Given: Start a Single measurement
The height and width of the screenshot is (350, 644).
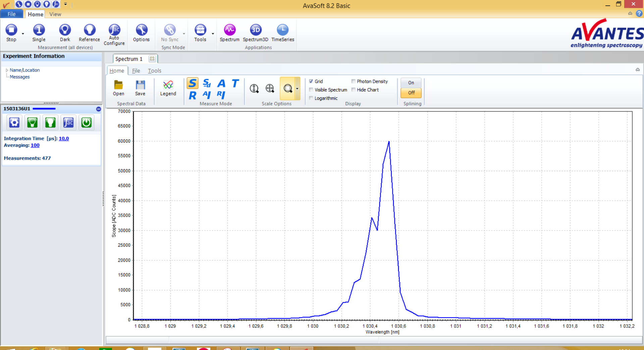Looking at the screenshot, I should click(x=39, y=30).
